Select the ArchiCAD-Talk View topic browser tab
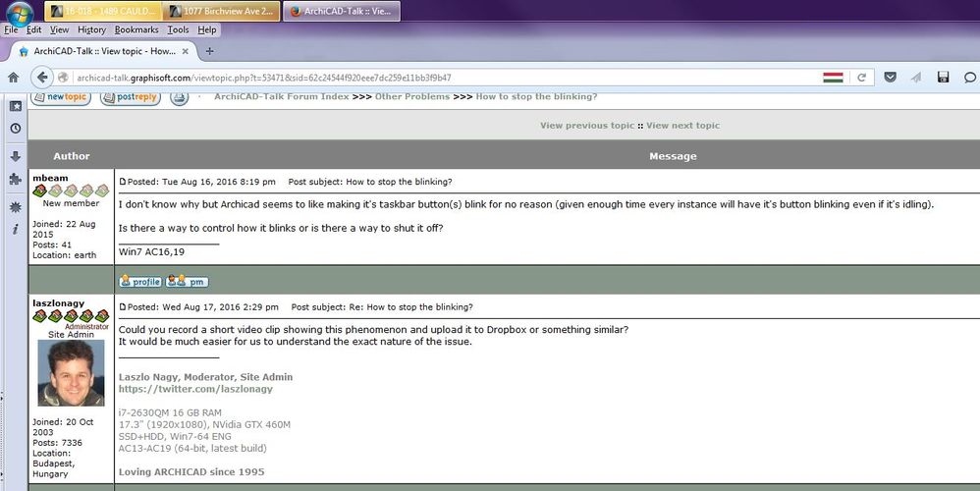Viewport: 980px width, 491px height. click(x=104, y=51)
